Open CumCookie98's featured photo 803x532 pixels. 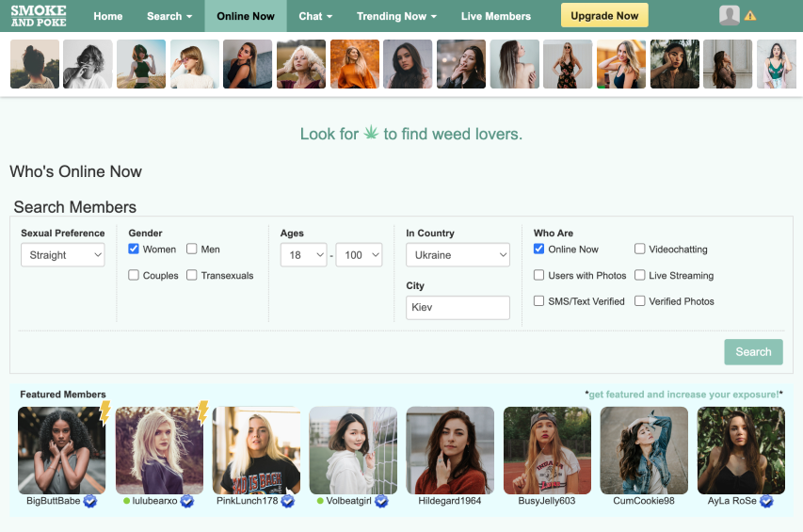tap(644, 451)
